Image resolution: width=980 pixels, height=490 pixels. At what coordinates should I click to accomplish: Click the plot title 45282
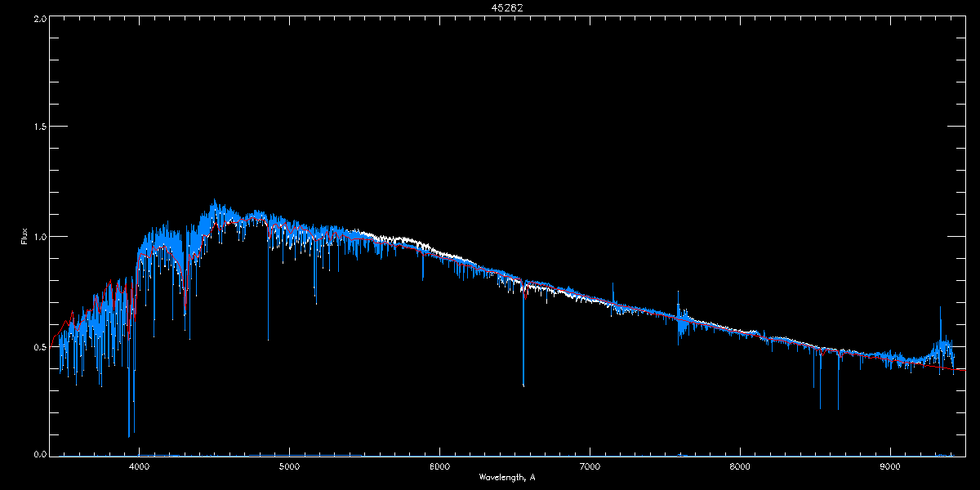[x=506, y=7]
